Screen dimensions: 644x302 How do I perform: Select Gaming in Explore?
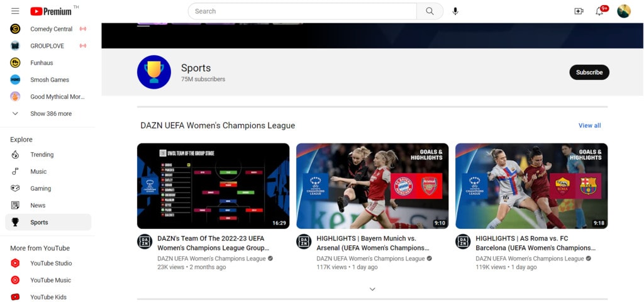(48, 188)
